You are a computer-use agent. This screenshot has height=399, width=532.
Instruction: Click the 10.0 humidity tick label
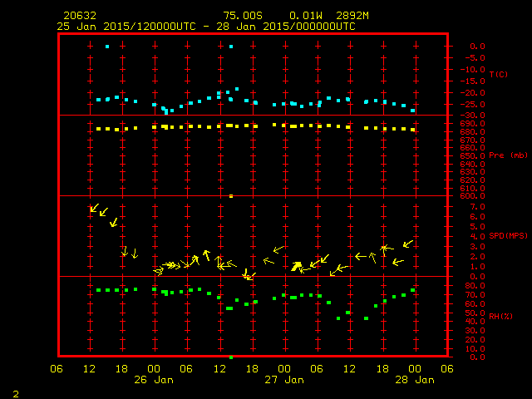pos(475,348)
